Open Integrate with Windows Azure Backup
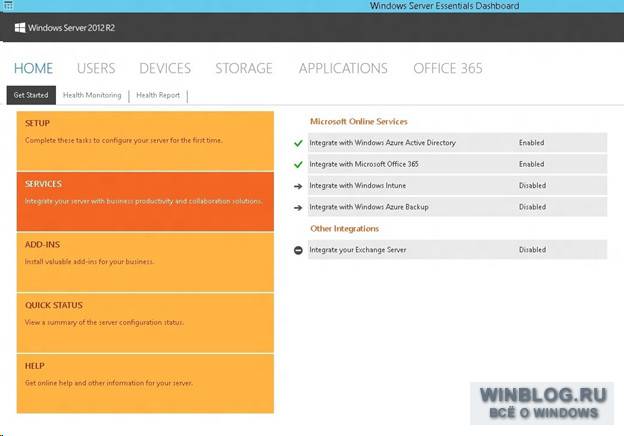The height and width of the screenshot is (436, 624). [458, 207]
